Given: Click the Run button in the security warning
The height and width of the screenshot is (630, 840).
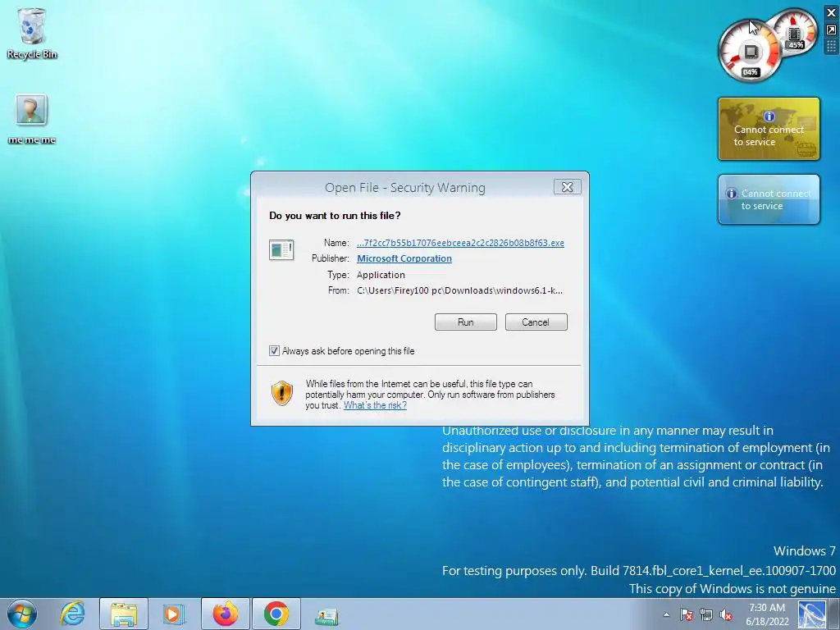Looking at the screenshot, I should pyautogui.click(x=466, y=322).
